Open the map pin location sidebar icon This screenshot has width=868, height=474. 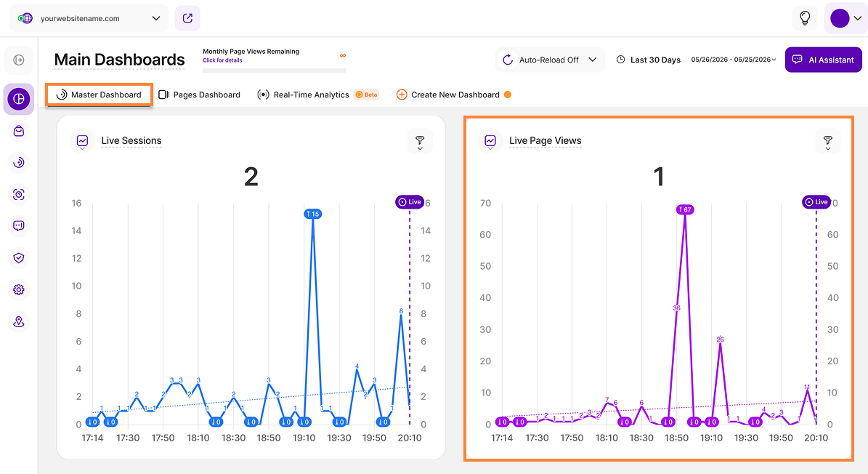click(19, 322)
